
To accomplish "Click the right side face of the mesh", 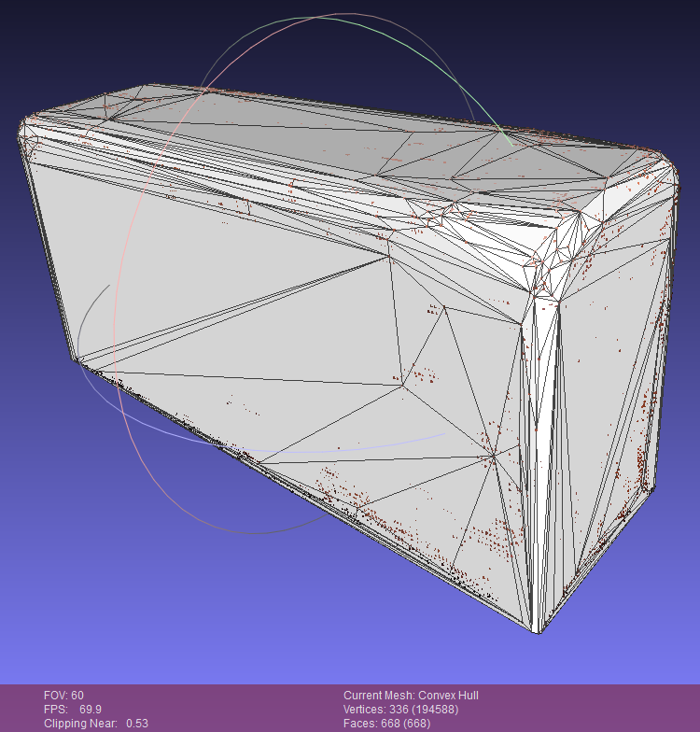I will (x=607, y=373).
